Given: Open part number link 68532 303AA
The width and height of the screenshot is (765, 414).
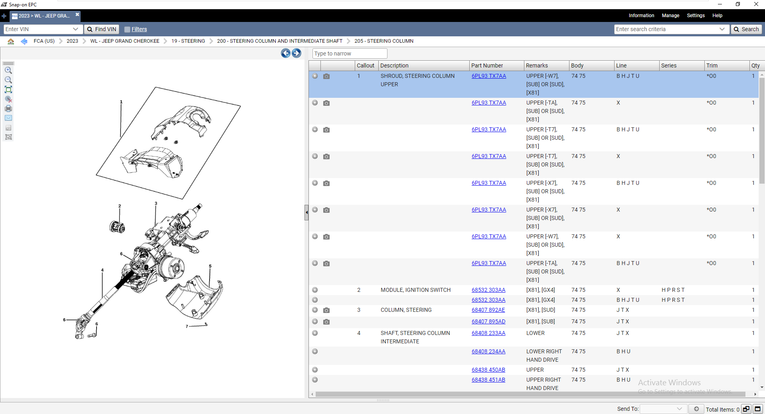Looking at the screenshot, I should click(x=488, y=290).
